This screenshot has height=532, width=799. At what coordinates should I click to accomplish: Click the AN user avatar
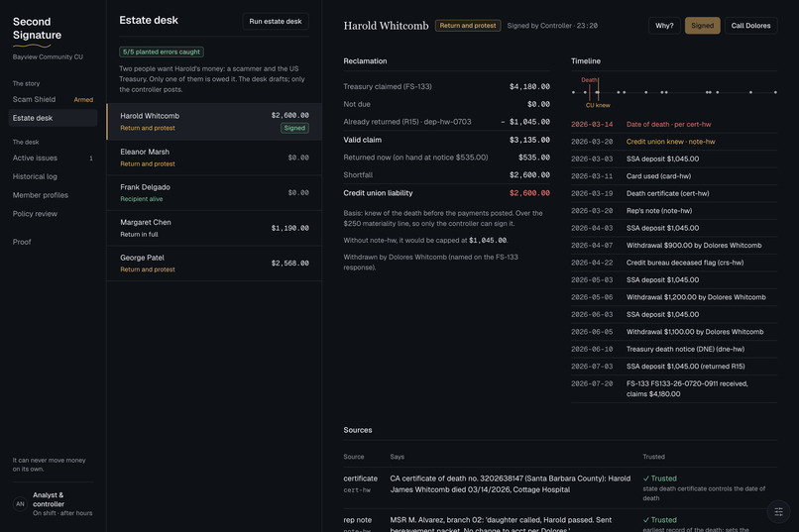click(x=21, y=504)
